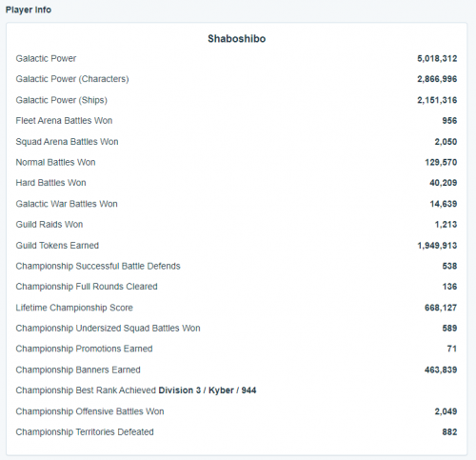The width and height of the screenshot is (476, 460).
Task: Select the Guild Raids Won value 1,213
Action: 446,225
